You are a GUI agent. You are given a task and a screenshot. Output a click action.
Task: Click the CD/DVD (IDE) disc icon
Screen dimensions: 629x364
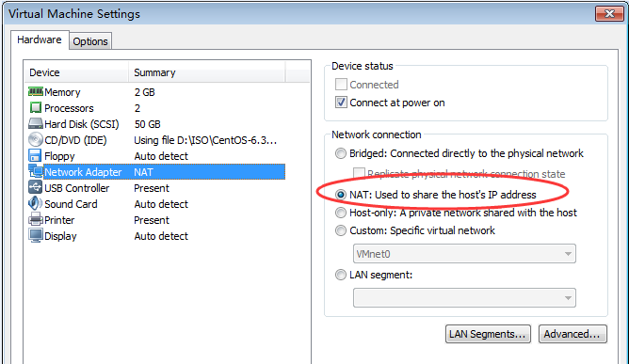click(35, 139)
